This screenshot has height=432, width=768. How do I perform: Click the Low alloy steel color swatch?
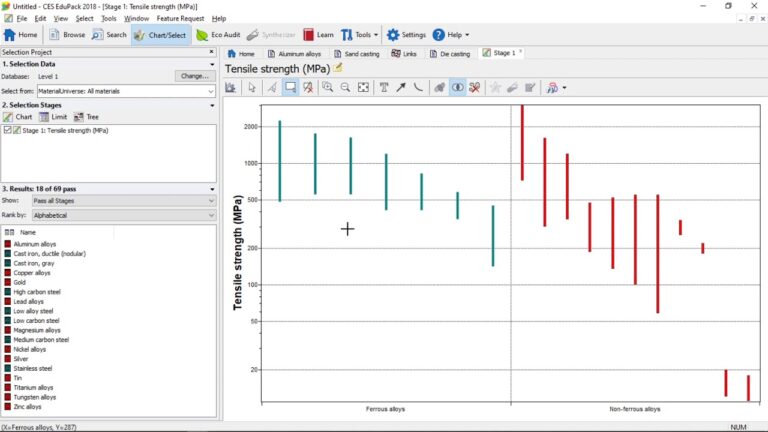tap(8, 311)
